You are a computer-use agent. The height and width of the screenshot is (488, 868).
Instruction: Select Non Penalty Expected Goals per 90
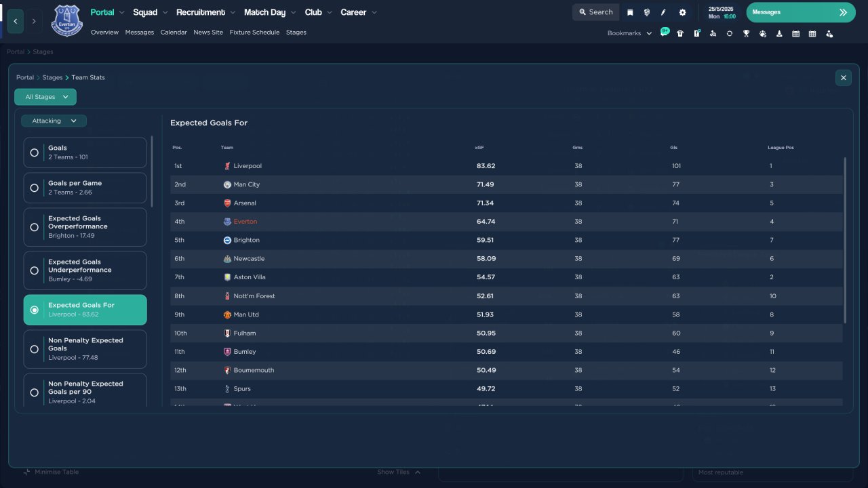(x=85, y=391)
